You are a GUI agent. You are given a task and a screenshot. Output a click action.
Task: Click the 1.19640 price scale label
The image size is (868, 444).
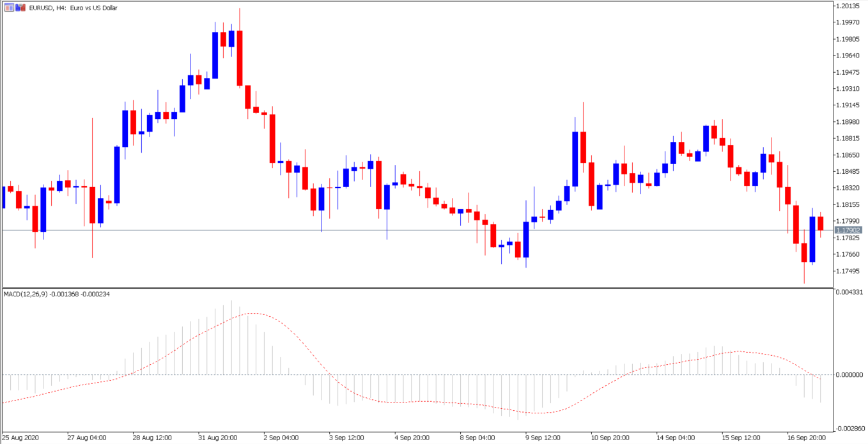point(849,56)
